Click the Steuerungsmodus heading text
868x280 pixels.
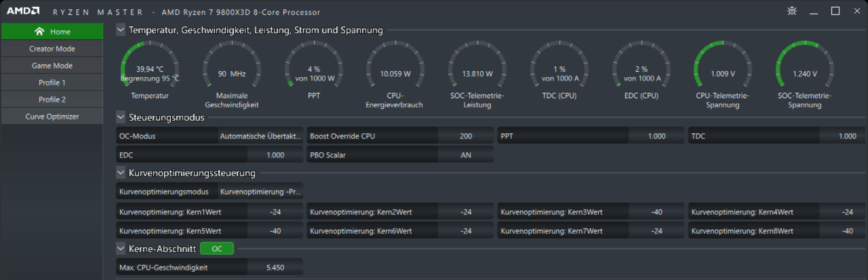pos(166,117)
